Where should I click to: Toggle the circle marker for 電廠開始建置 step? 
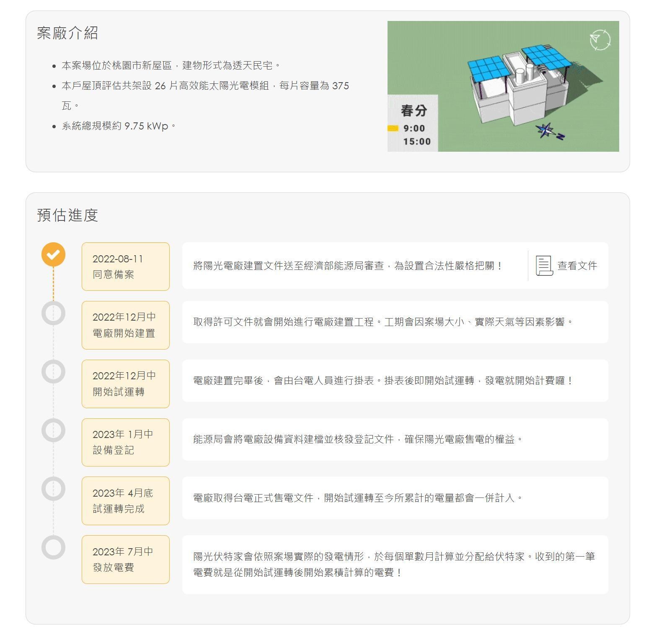(x=53, y=313)
